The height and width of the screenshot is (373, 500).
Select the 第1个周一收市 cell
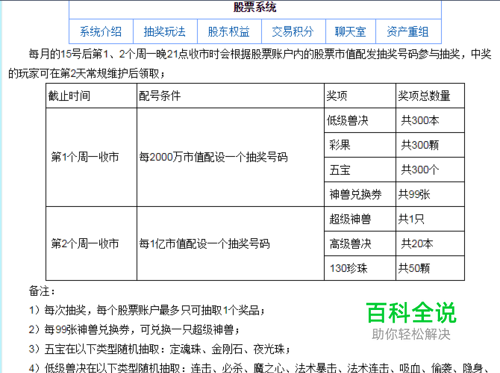(91, 157)
